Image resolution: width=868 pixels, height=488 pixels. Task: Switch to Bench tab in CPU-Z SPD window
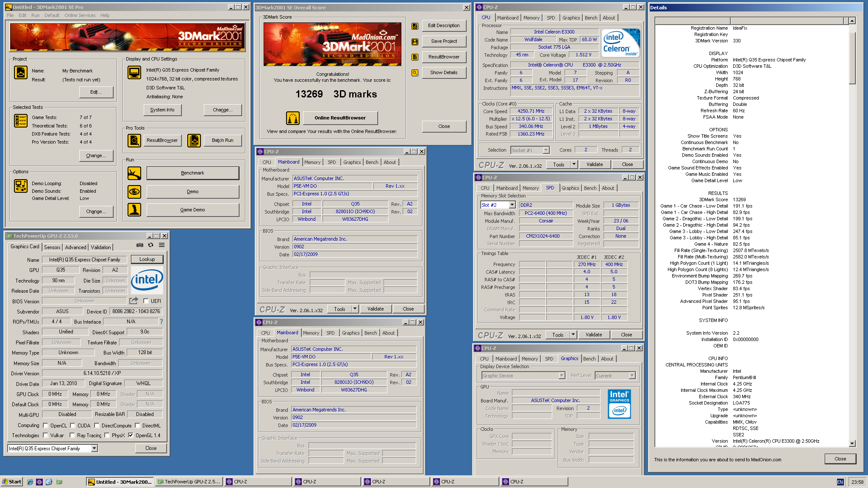pyautogui.click(x=590, y=188)
